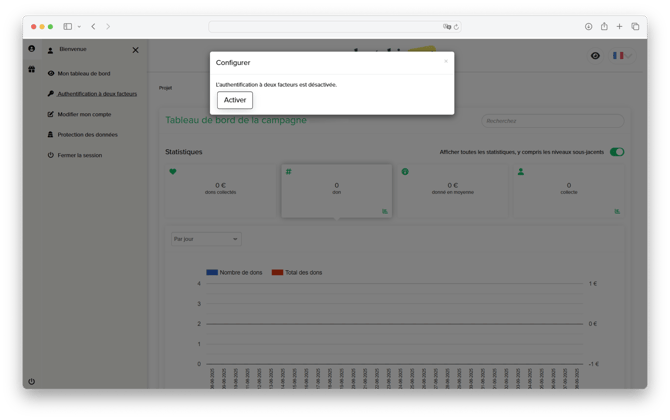Close the Bienvenue sidebar panel
The image size is (670, 420).
pos(135,50)
